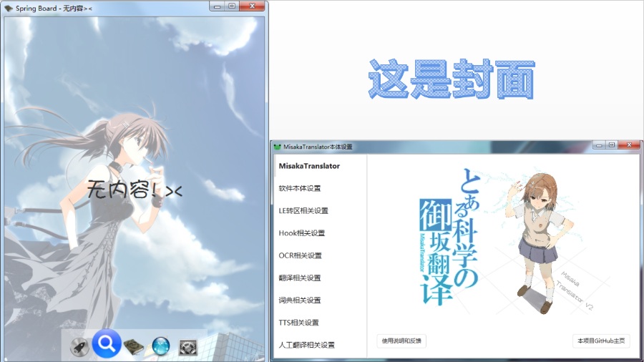Click the 使用说明和反馈 button
Viewport: 644px width, 362px height.
[401, 341]
